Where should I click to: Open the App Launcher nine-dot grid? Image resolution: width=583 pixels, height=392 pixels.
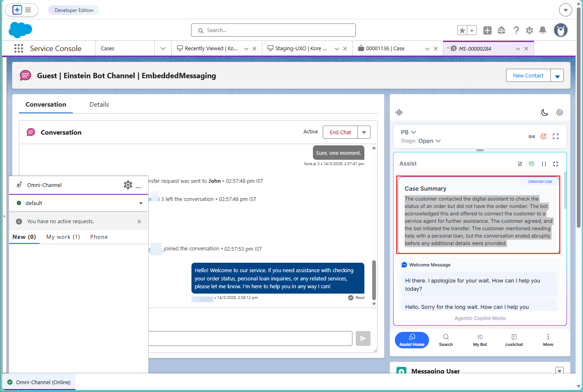[19, 49]
